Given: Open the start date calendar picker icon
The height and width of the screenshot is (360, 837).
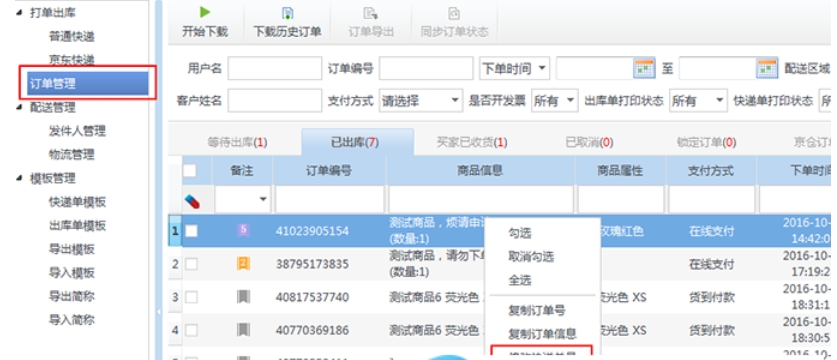Looking at the screenshot, I should tap(644, 68).
